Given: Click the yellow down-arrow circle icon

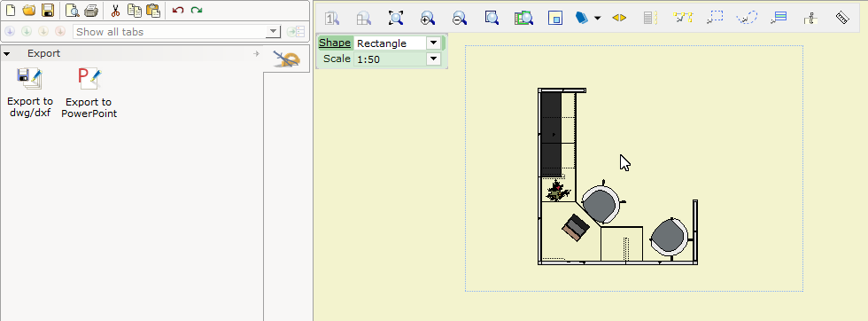Looking at the screenshot, I should coord(43,32).
